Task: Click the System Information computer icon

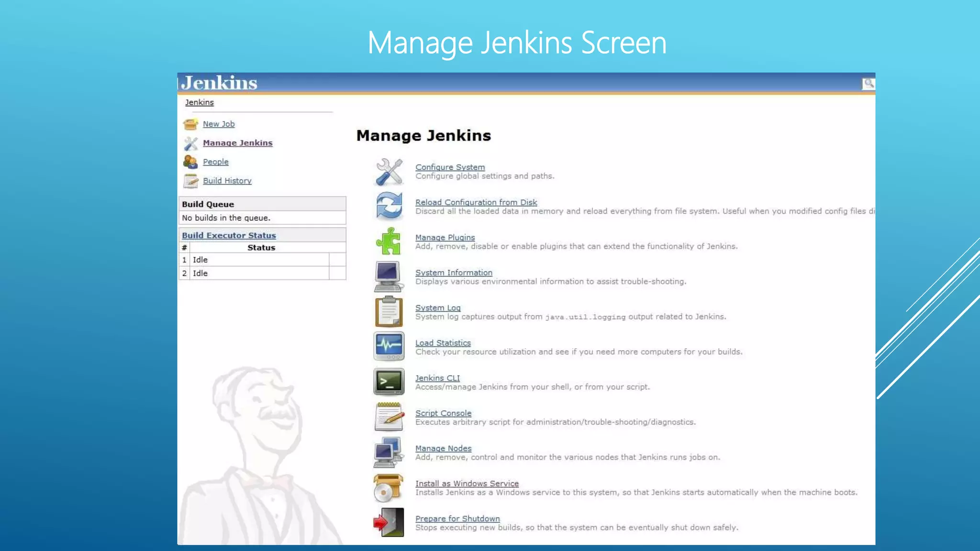Action: (389, 276)
